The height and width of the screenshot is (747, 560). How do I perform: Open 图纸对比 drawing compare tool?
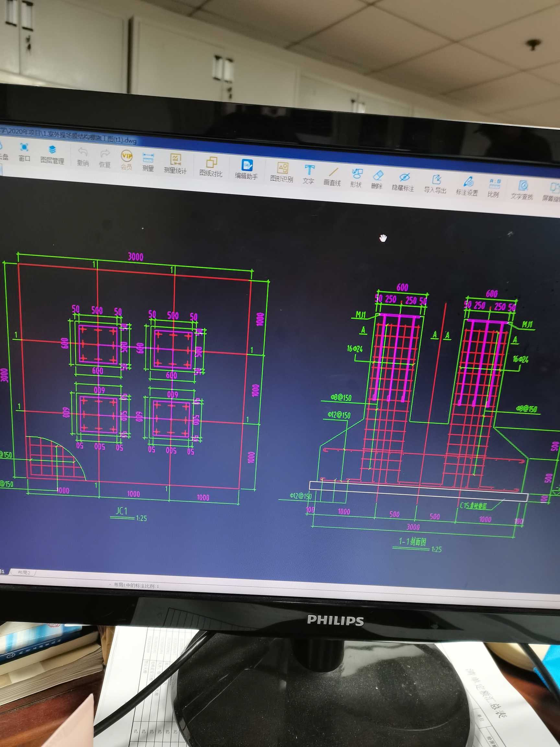[x=211, y=167]
